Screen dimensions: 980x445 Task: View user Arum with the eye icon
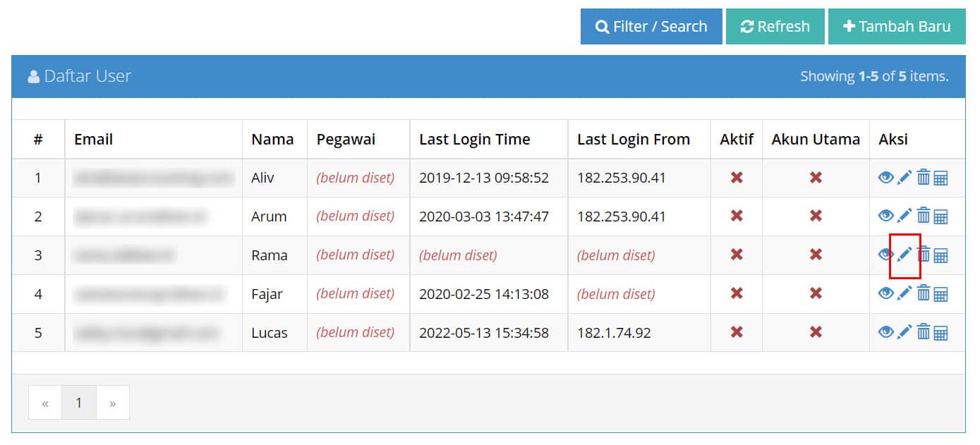click(x=886, y=216)
